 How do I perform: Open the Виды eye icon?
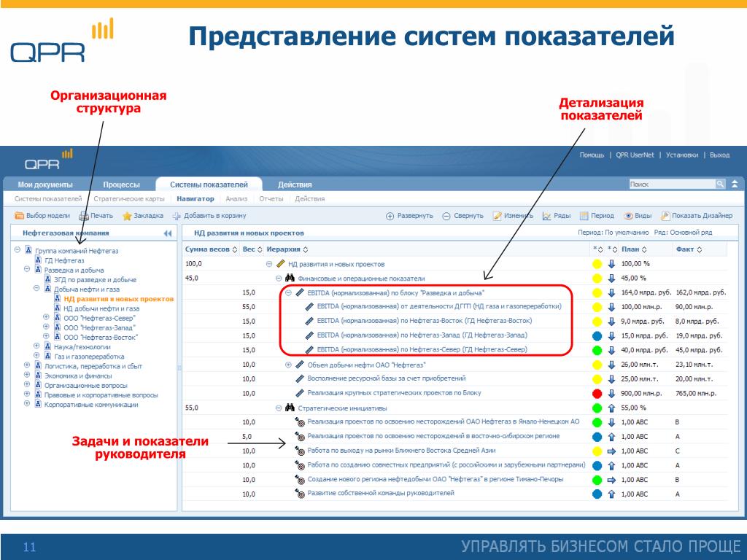coord(628,216)
